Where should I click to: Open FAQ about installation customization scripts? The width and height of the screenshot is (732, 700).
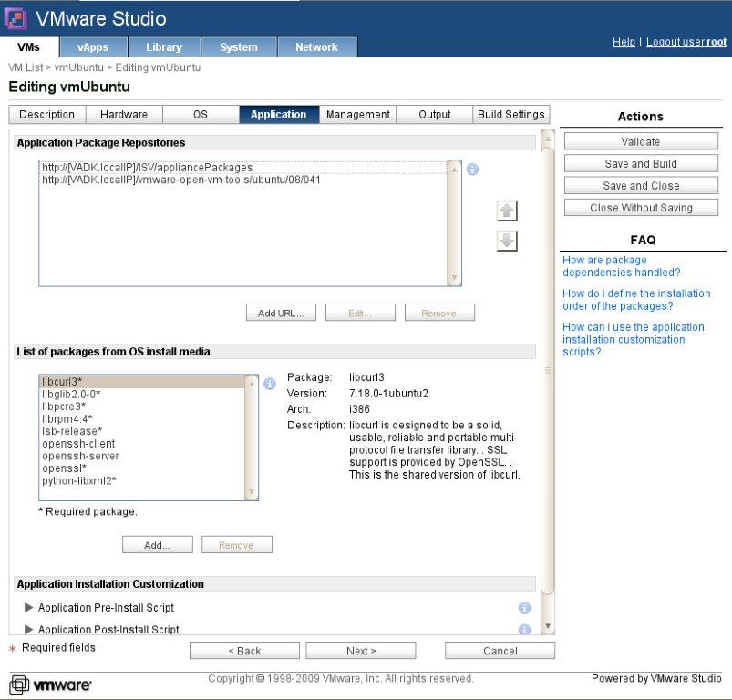[x=633, y=339]
